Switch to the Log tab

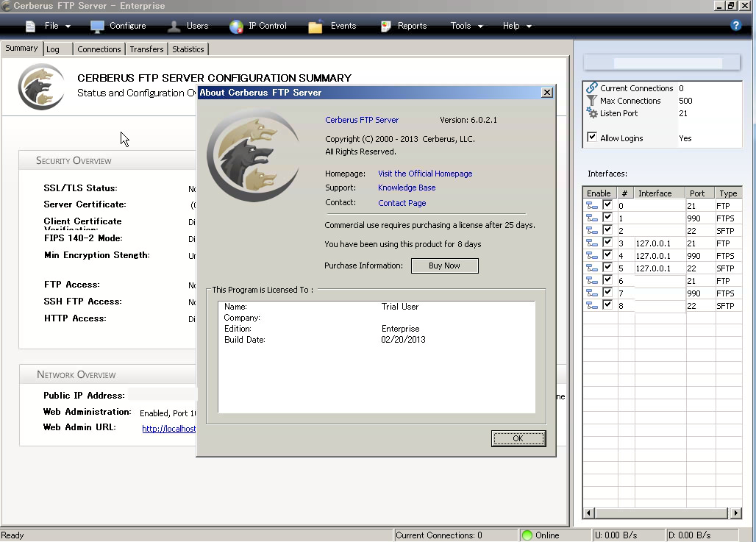[x=58, y=49]
